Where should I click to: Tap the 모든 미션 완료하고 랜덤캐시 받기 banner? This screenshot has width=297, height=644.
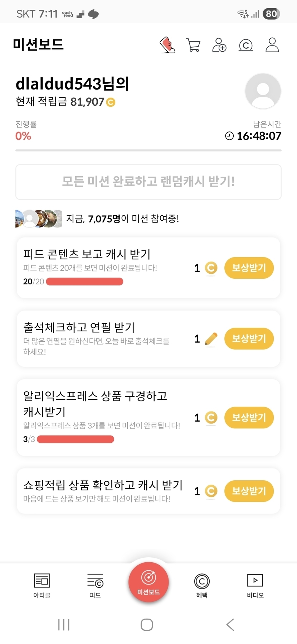coord(148,182)
